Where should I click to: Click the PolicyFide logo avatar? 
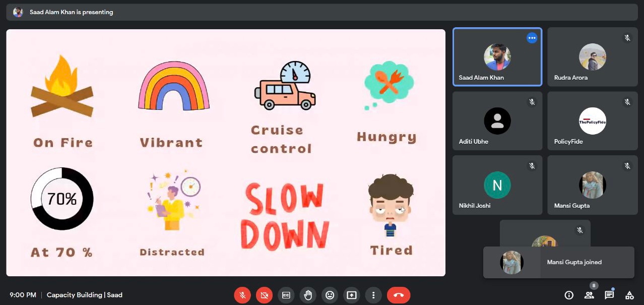click(x=592, y=121)
